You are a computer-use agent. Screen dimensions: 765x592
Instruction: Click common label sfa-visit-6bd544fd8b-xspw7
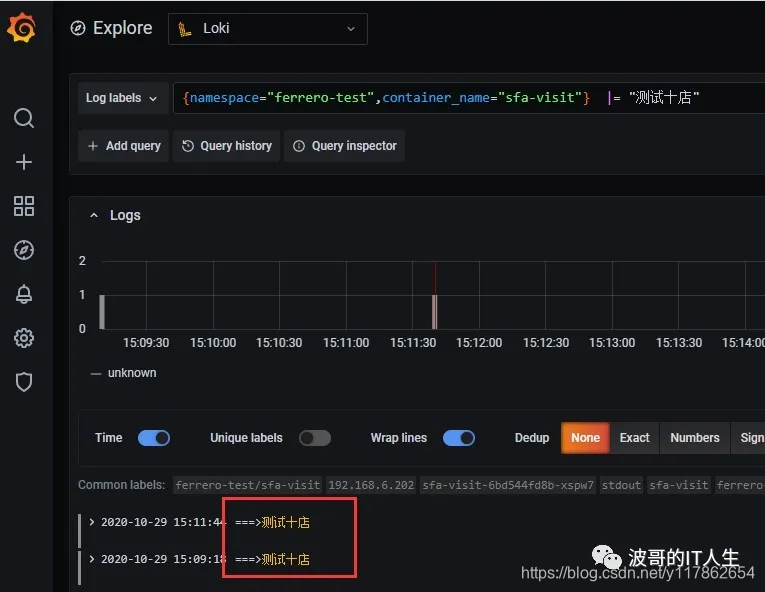point(508,485)
